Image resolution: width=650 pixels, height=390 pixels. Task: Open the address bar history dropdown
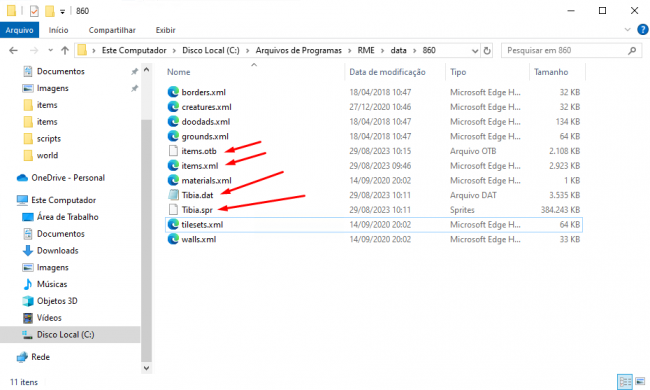(x=475, y=51)
